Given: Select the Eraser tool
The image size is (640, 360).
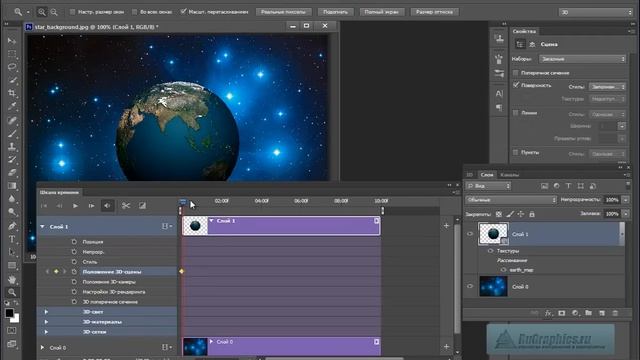Looking at the screenshot, I should (x=12, y=172).
